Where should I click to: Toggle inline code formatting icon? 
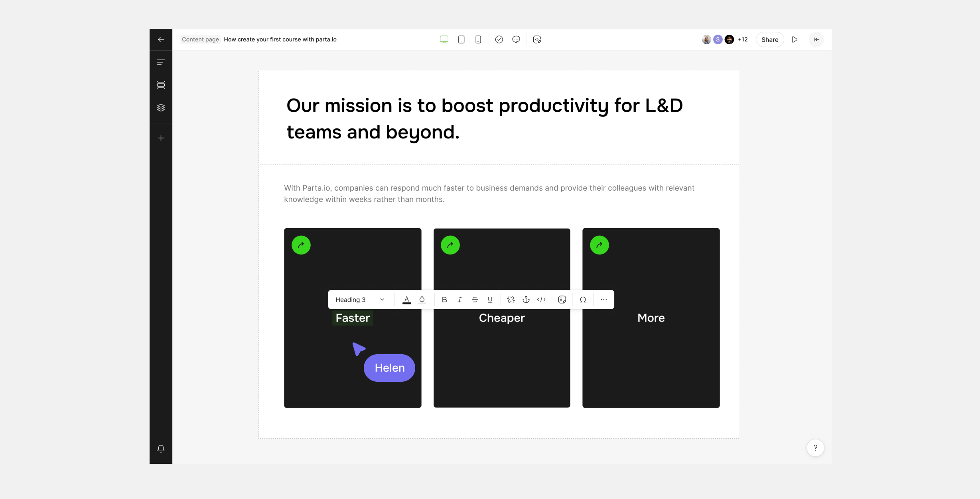[x=541, y=300]
